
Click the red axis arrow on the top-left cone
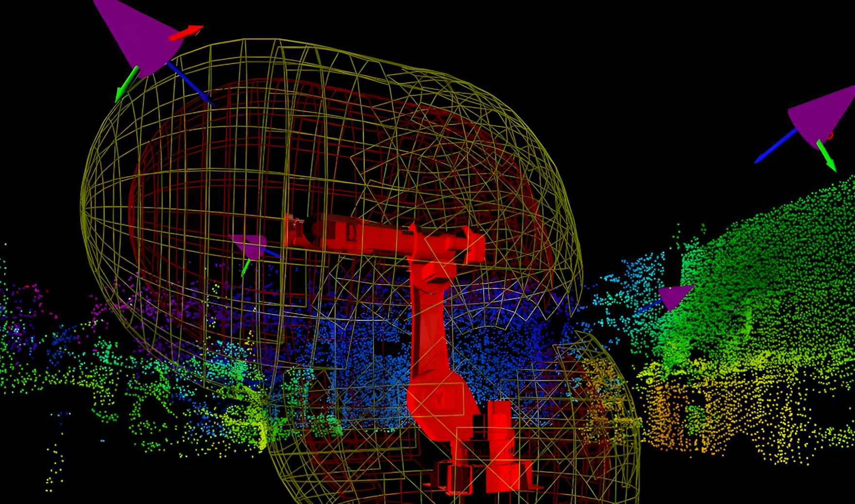(186, 33)
